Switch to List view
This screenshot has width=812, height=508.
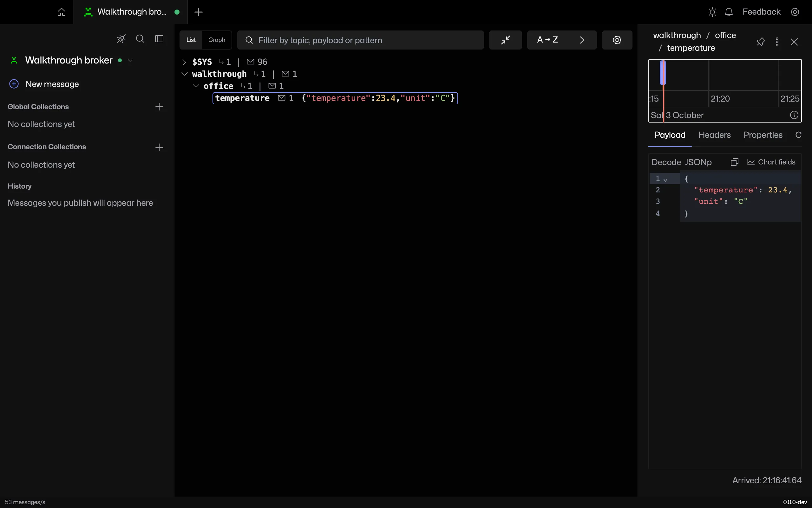point(191,40)
